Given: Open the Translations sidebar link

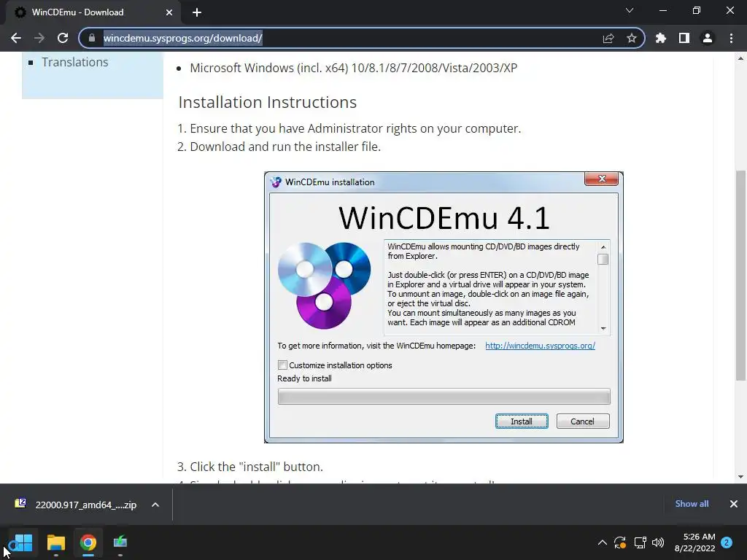Looking at the screenshot, I should [75, 63].
